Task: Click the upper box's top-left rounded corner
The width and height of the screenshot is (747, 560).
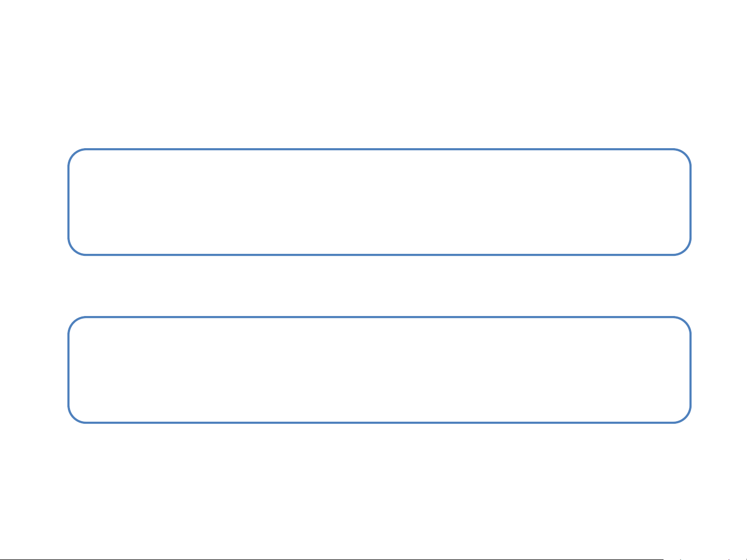Action: coord(74,154)
